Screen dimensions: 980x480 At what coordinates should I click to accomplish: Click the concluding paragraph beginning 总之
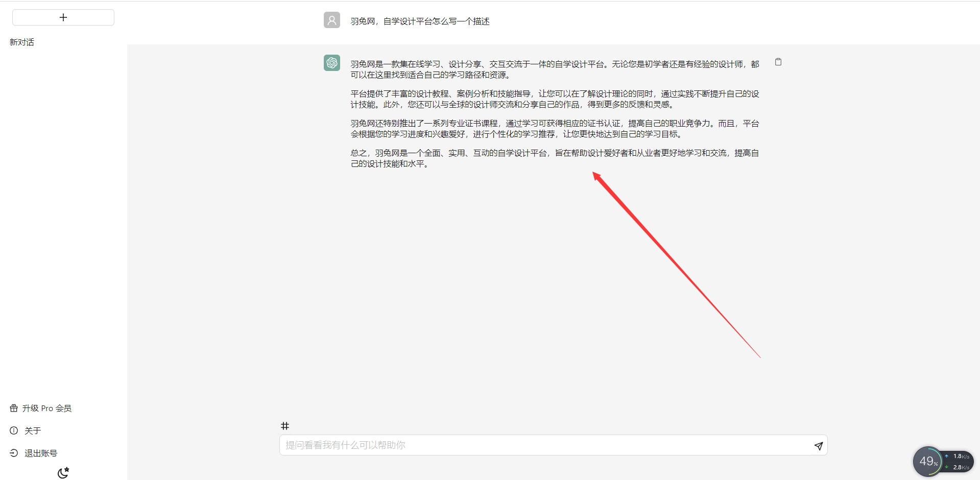555,158
